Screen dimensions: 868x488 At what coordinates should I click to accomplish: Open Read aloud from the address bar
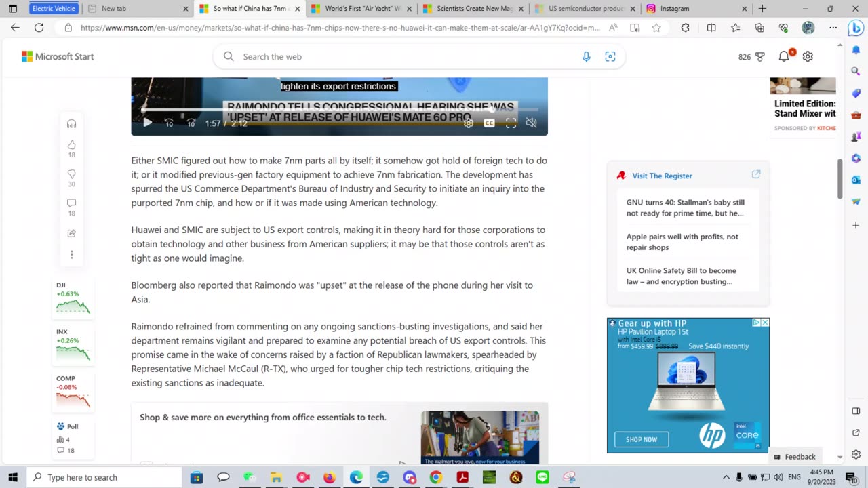coord(613,28)
